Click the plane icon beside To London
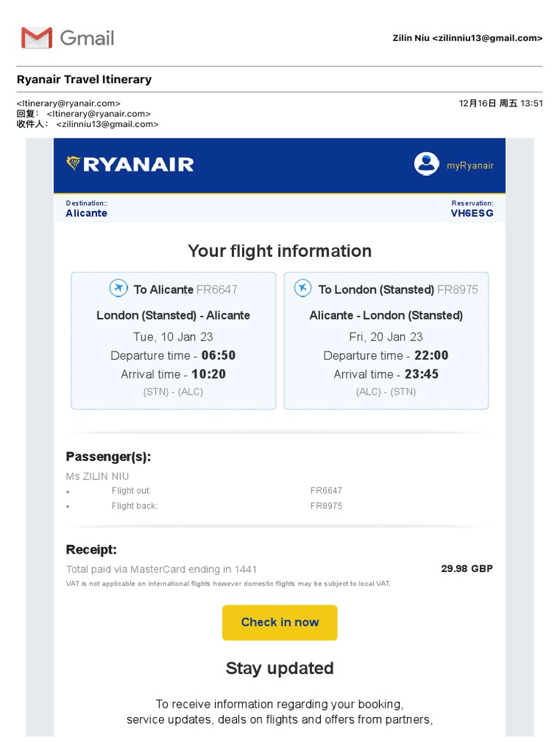This screenshot has width=560, height=747. 303,288
